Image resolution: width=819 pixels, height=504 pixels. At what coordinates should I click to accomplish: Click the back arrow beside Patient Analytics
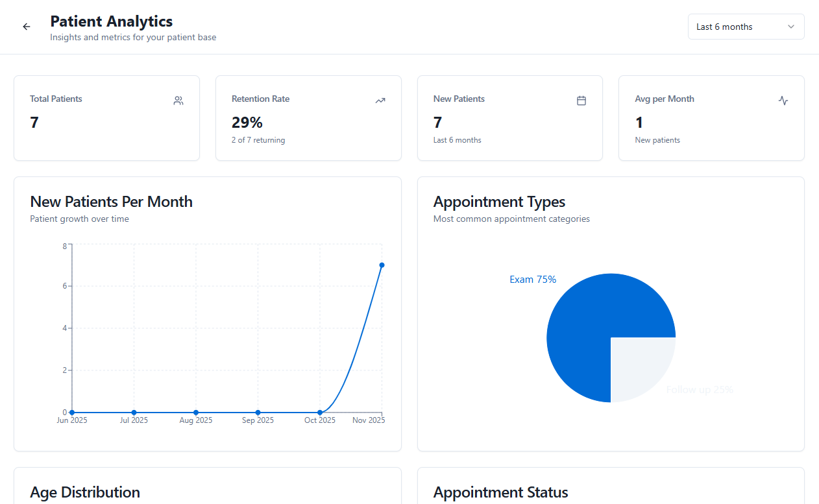[26, 26]
